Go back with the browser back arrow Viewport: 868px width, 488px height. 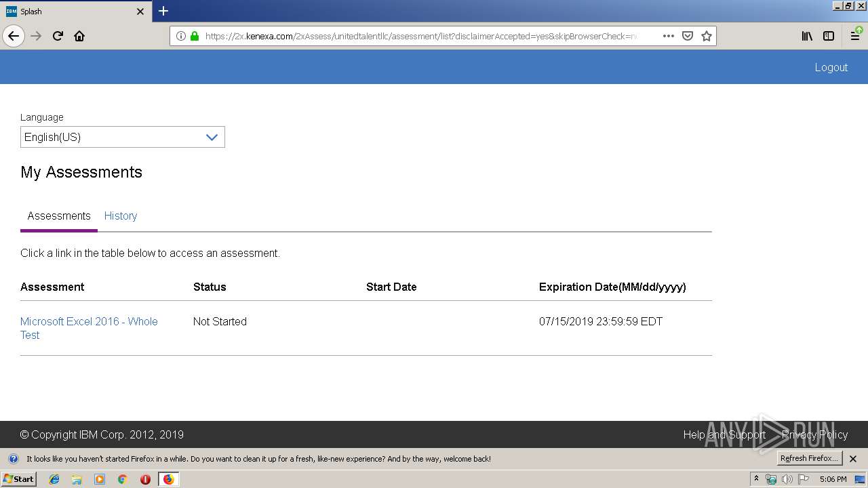(x=14, y=36)
